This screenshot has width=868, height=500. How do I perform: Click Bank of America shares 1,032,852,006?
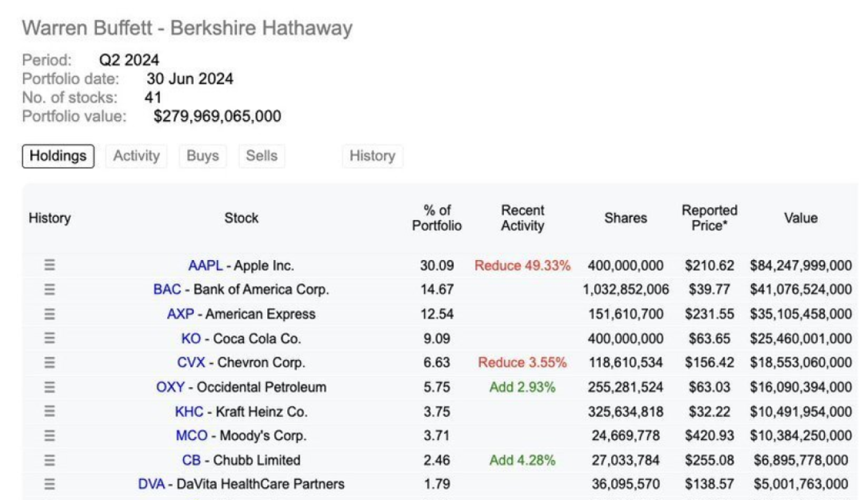pyautogui.click(x=626, y=289)
